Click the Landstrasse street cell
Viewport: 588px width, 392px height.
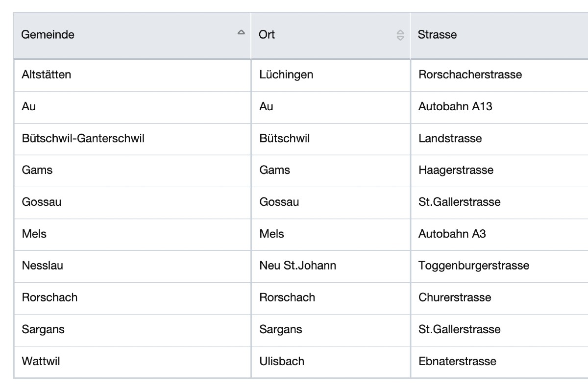[x=450, y=138]
